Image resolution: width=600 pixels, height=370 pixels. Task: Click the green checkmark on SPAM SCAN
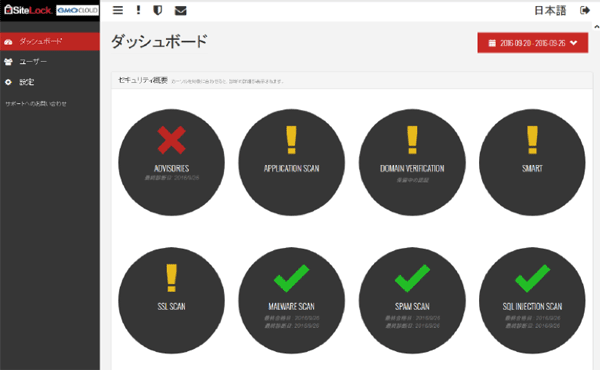(x=412, y=278)
